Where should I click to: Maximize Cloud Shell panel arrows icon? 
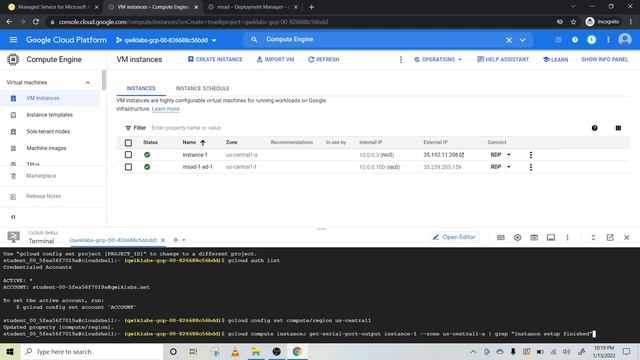click(x=593, y=238)
